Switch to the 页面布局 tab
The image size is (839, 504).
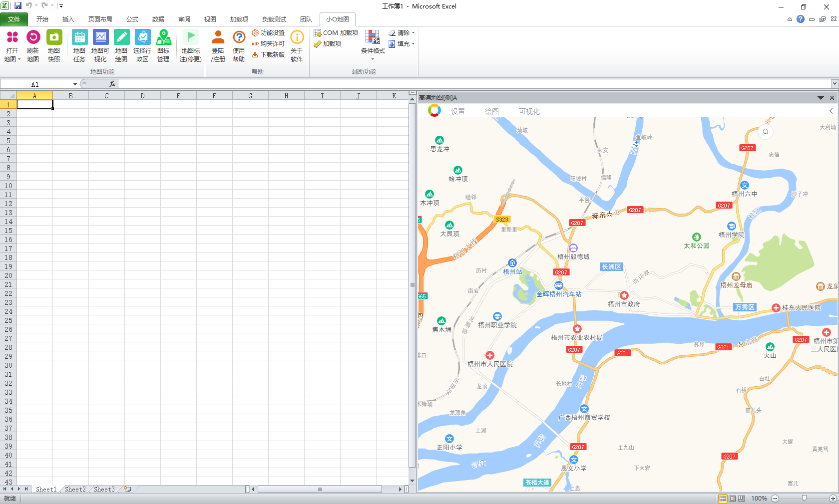(100, 19)
